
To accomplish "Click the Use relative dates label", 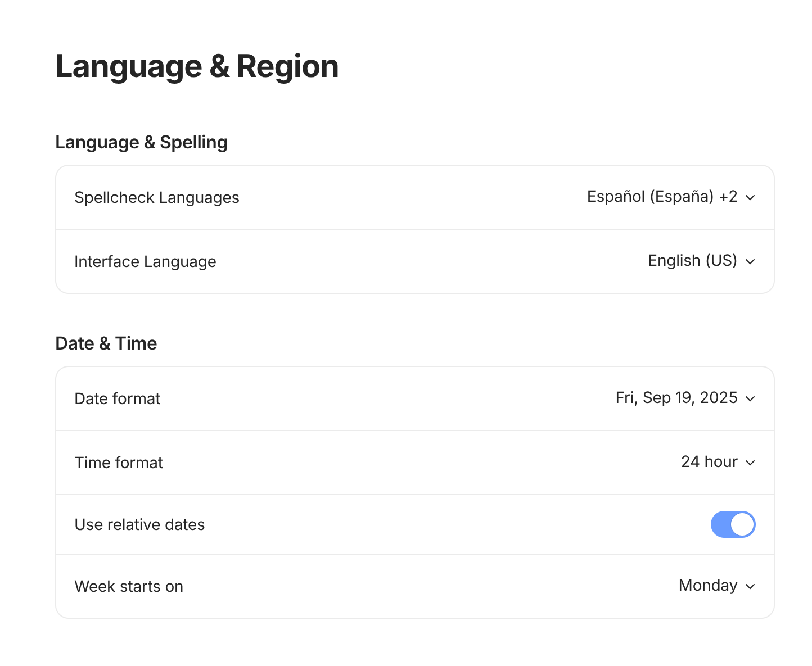I will coord(139,525).
